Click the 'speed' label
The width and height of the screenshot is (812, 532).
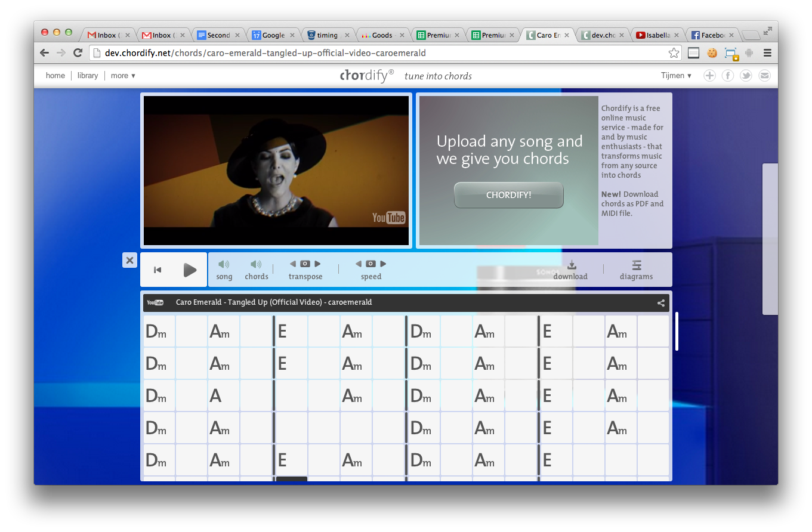(371, 277)
